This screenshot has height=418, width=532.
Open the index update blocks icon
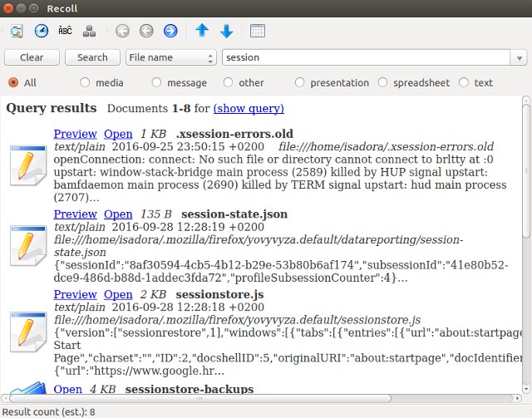pyautogui.click(x=89, y=32)
